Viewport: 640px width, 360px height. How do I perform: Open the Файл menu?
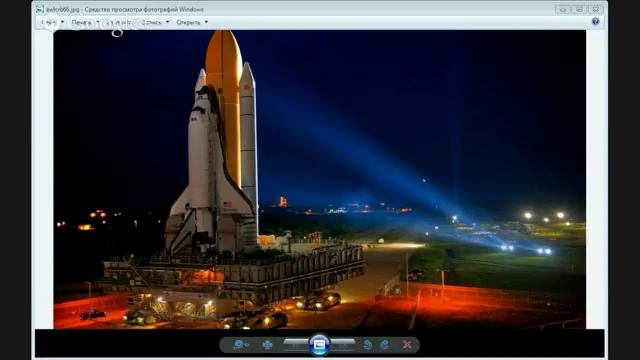click(x=49, y=22)
